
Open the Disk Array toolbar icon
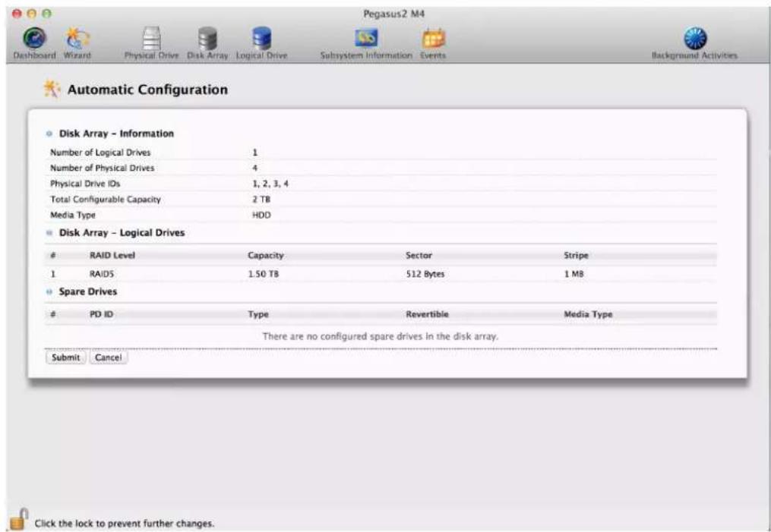point(207,42)
